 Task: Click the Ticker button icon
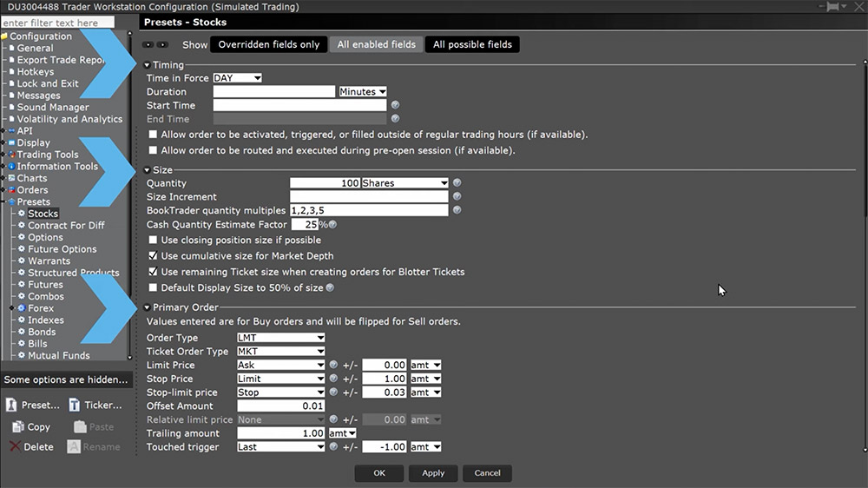pyautogui.click(x=74, y=405)
